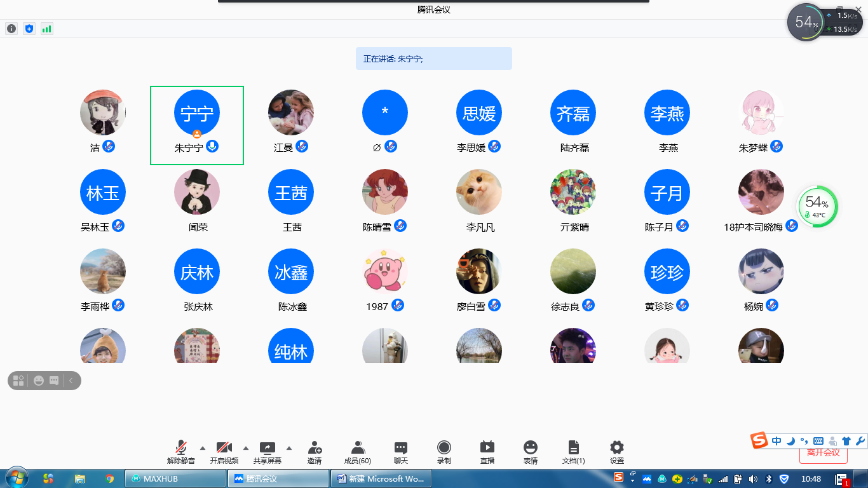Open emoji reactions in floating toolbar
The height and width of the screenshot is (488, 868).
(x=39, y=381)
